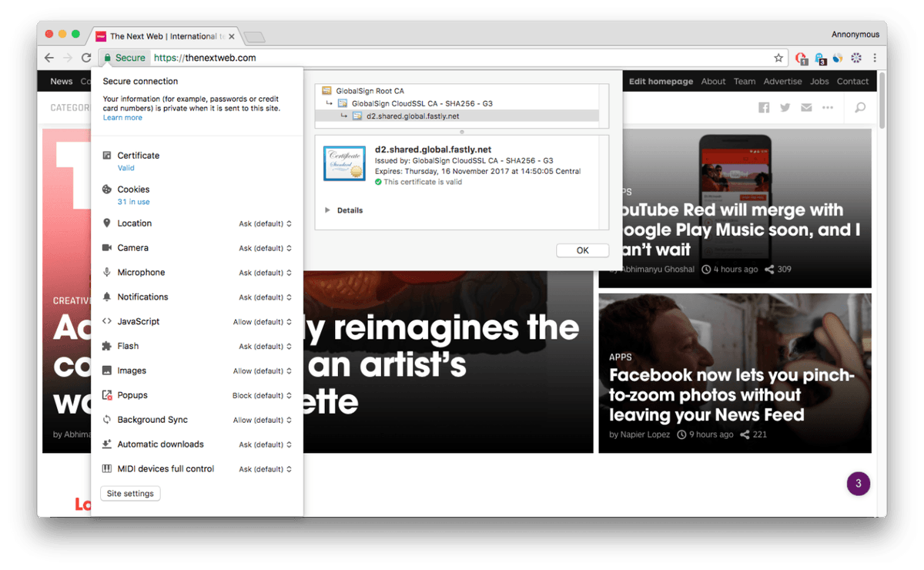Screen dimensions: 924x570
Task: Click the browser forward arrow
Action: pyautogui.click(x=68, y=58)
